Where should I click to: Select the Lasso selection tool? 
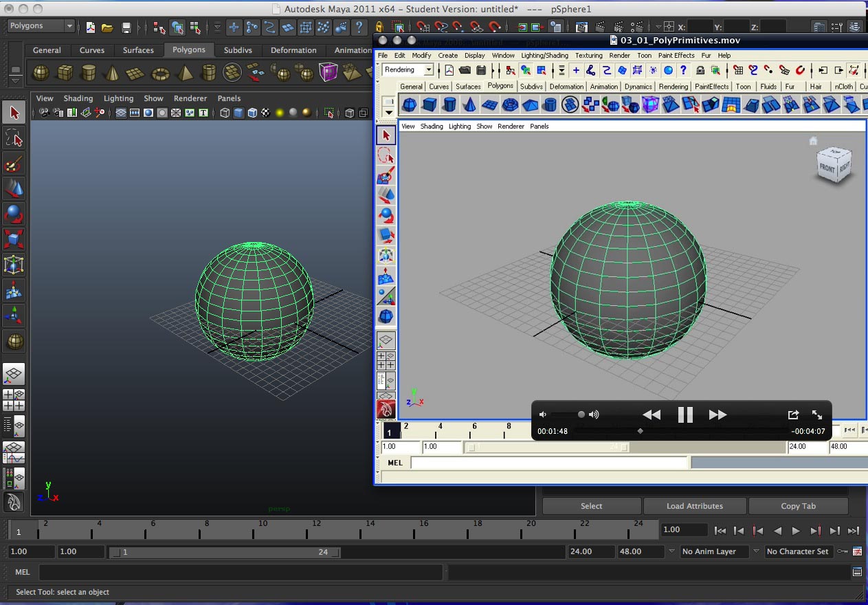coord(14,137)
